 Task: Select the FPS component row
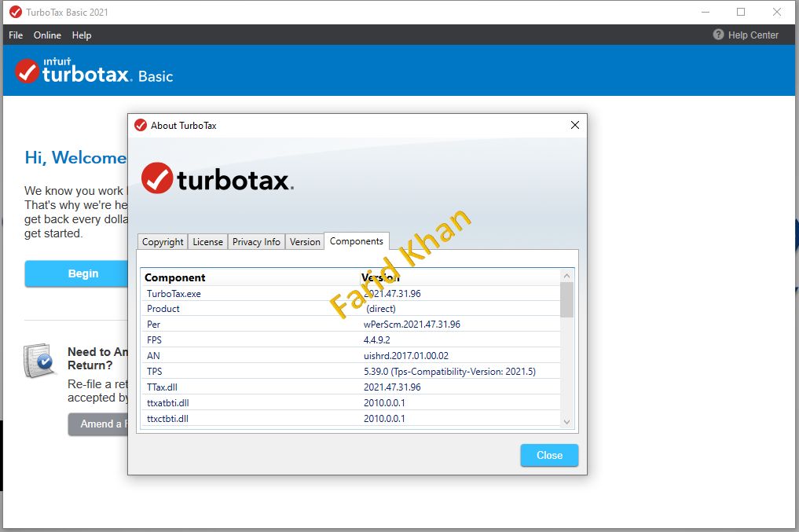point(350,340)
